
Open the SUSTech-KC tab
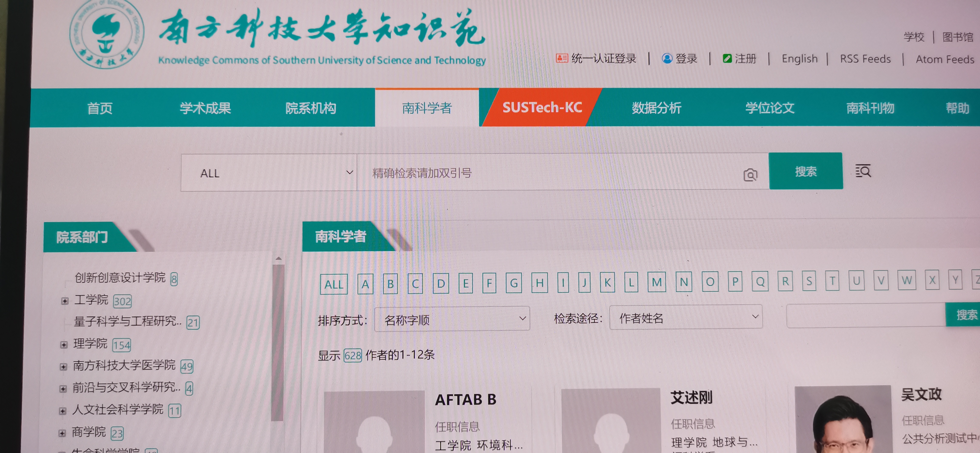coord(542,108)
